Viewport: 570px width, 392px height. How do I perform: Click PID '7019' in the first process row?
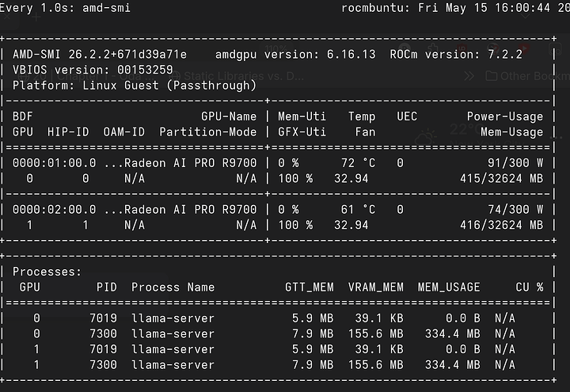click(x=103, y=318)
